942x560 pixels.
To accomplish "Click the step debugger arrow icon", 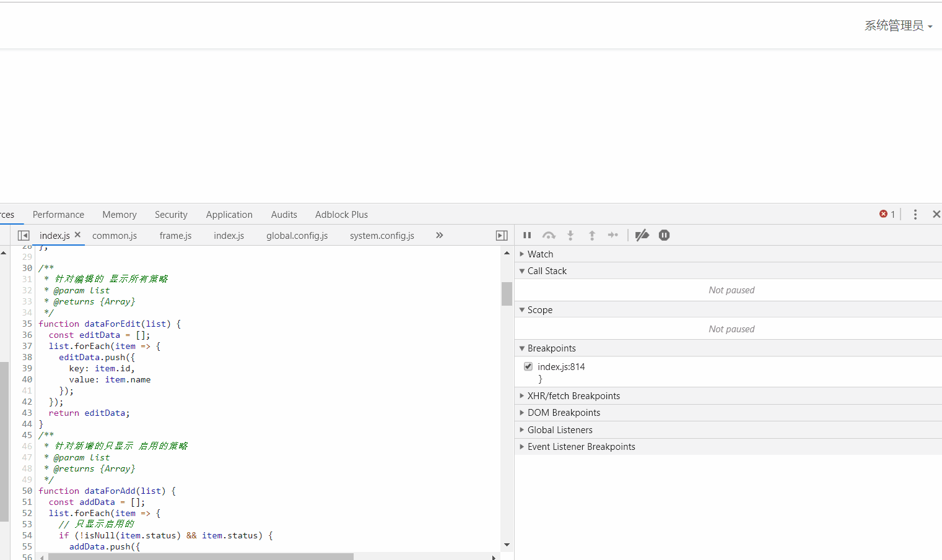I will [613, 235].
